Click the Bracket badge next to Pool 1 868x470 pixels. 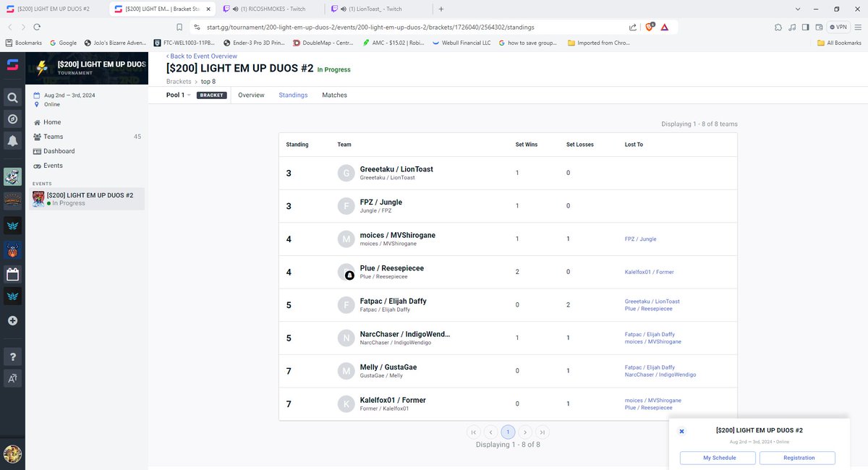[212, 95]
